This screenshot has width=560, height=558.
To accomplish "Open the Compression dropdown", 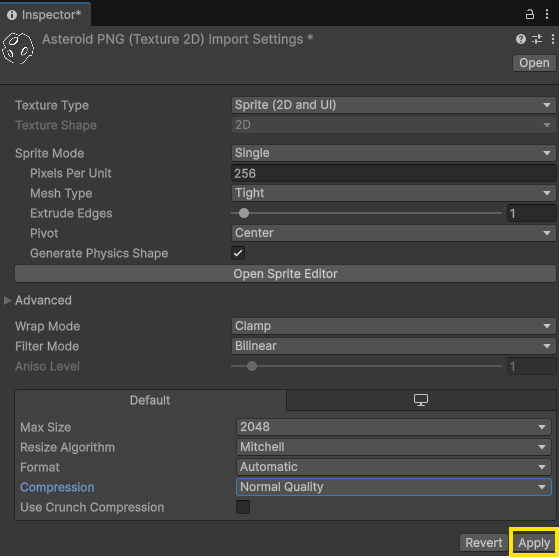I will pyautogui.click(x=394, y=487).
